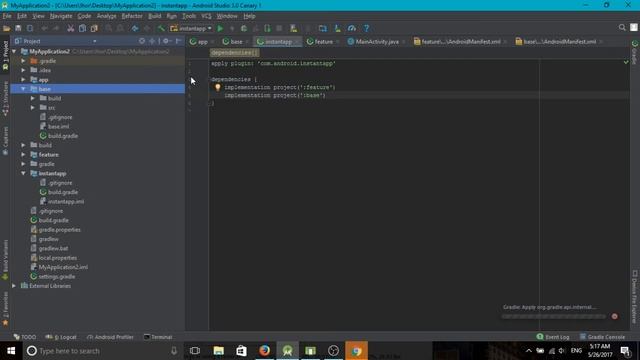This screenshot has width=640, height=360.
Task: Open the VCS menu
Action: pos(206,16)
